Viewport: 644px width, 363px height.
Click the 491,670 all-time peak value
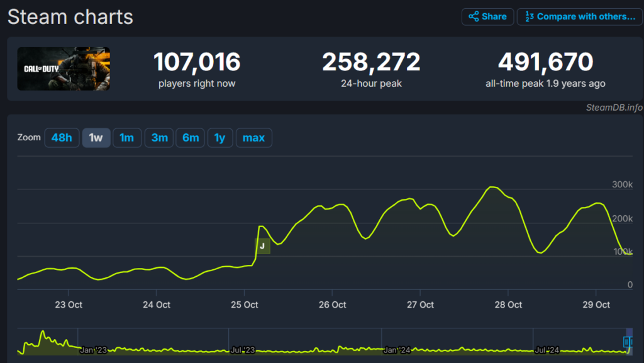[x=545, y=62]
